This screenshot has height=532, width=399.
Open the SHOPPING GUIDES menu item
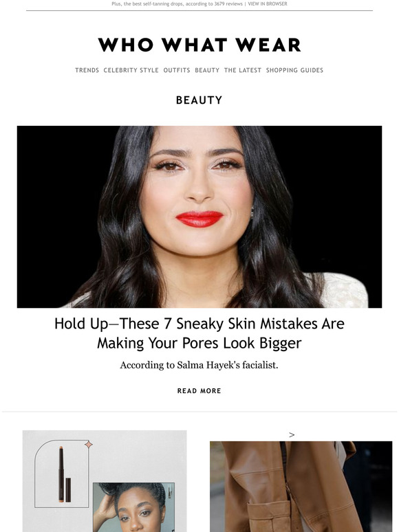point(294,70)
